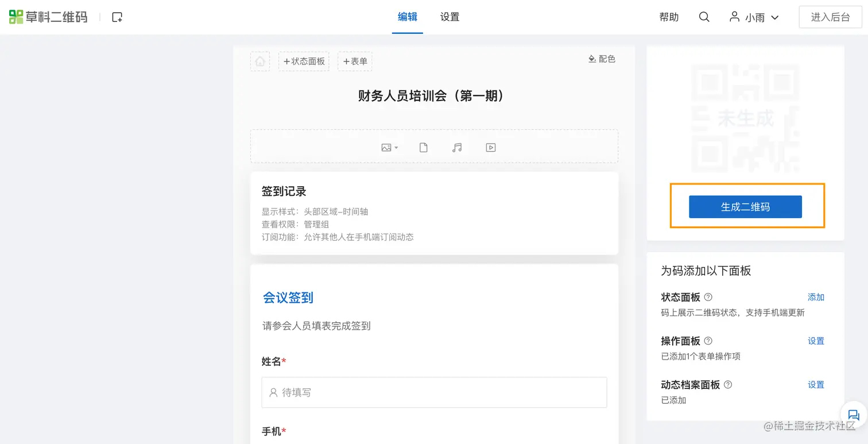Viewport: 868px width, 444px height.
Task: Switch to the 编辑 tab
Action: 408,17
